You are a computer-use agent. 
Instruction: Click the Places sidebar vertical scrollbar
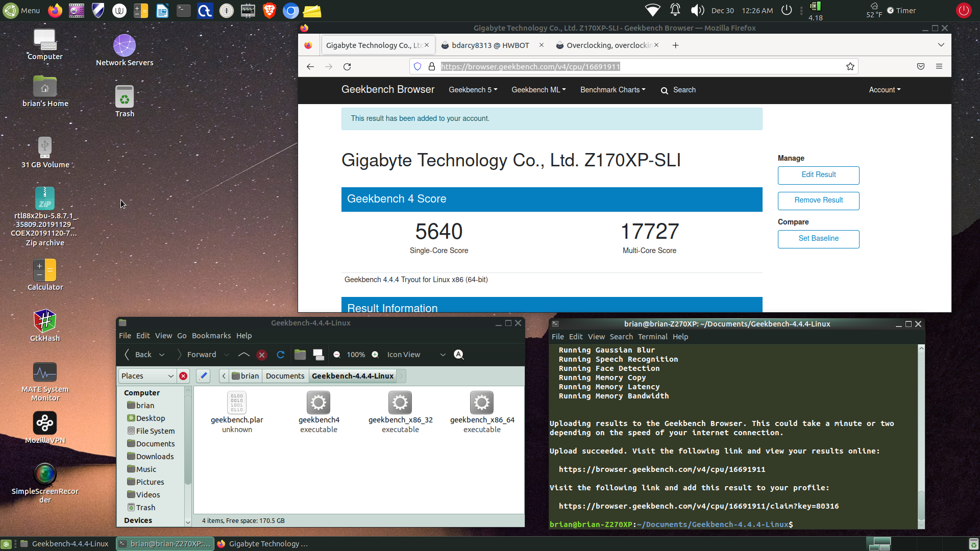187,456
